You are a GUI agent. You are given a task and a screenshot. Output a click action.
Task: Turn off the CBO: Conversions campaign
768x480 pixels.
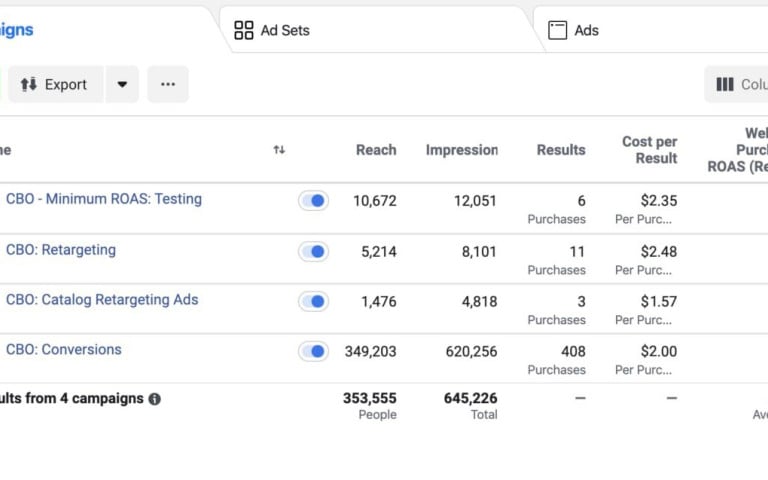click(314, 352)
